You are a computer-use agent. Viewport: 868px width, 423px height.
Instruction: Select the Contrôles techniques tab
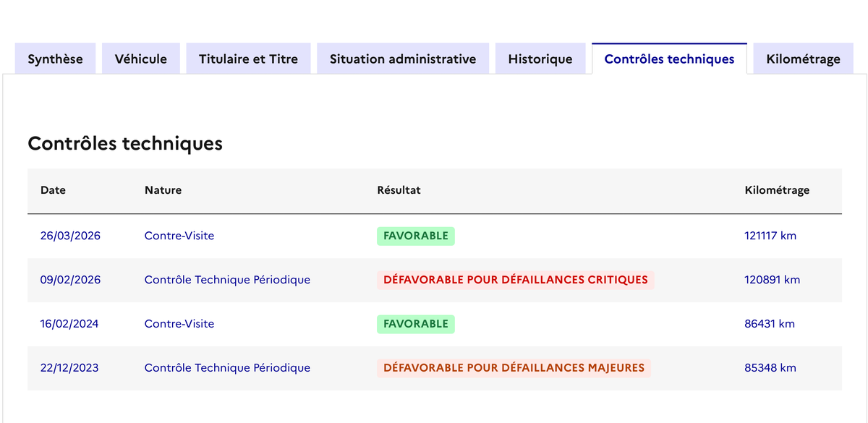point(669,59)
